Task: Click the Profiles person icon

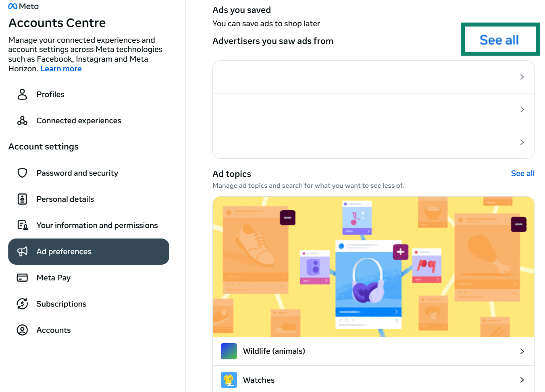Action: pyautogui.click(x=22, y=94)
